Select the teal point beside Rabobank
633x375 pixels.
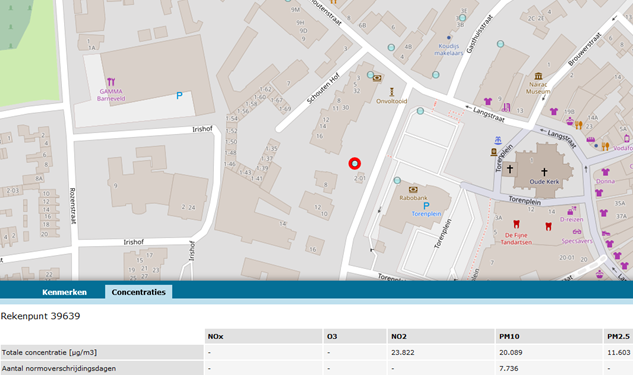point(397,180)
